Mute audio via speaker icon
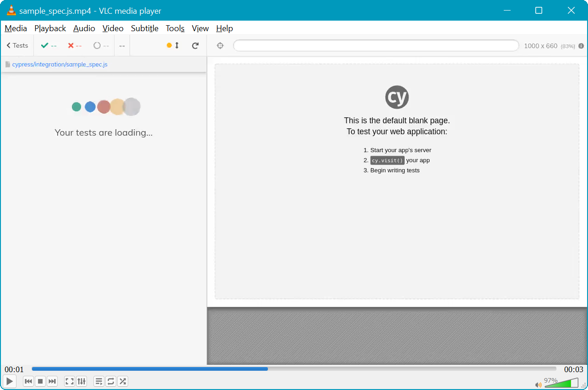This screenshot has height=390, width=588. (x=538, y=385)
